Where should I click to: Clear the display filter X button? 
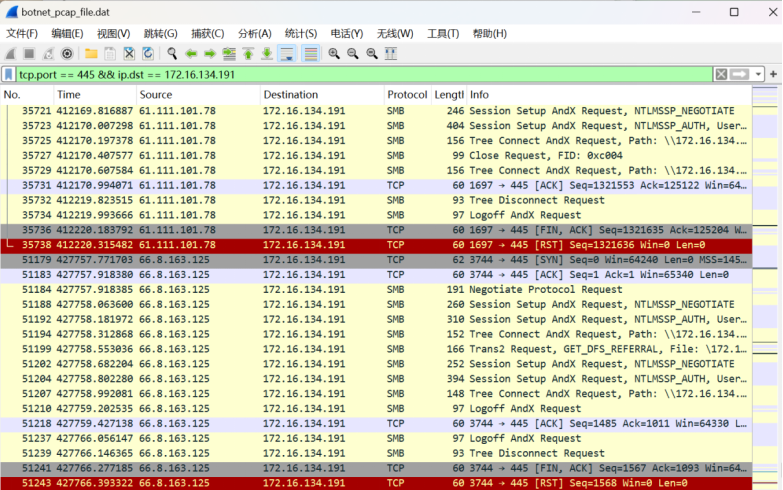tap(721, 74)
